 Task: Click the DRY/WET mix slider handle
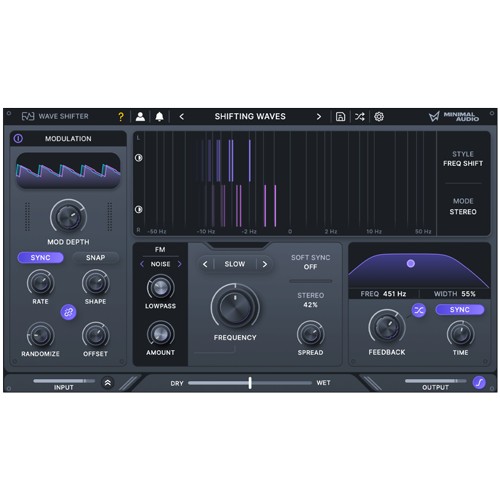click(250, 383)
